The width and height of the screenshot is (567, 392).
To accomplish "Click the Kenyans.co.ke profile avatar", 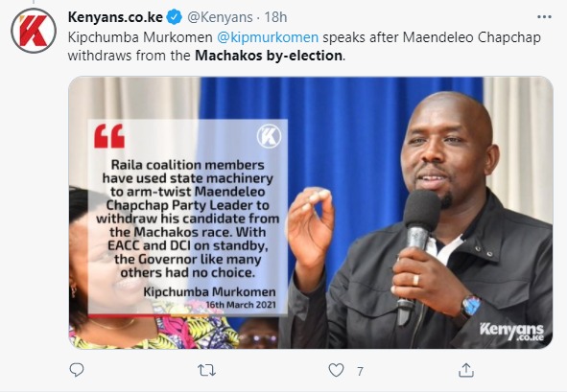I will coord(34,31).
